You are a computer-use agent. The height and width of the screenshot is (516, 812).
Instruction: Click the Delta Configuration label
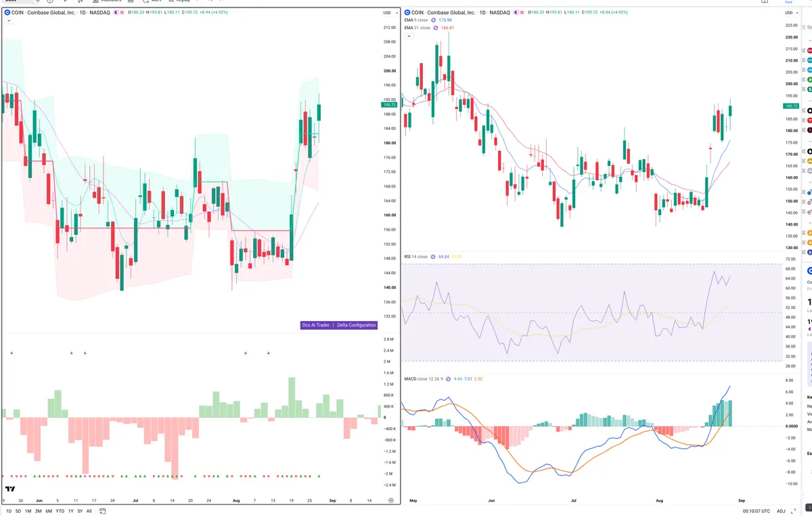357,325
